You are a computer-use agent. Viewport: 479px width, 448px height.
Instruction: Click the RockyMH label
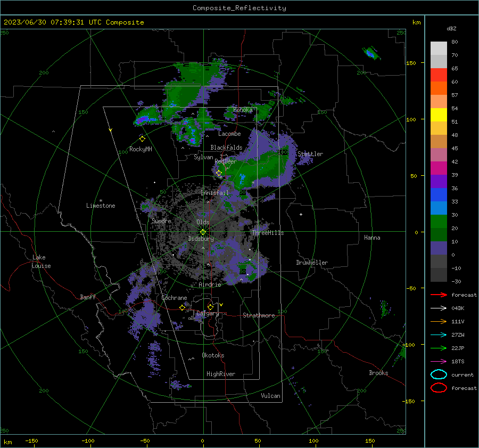141,149
